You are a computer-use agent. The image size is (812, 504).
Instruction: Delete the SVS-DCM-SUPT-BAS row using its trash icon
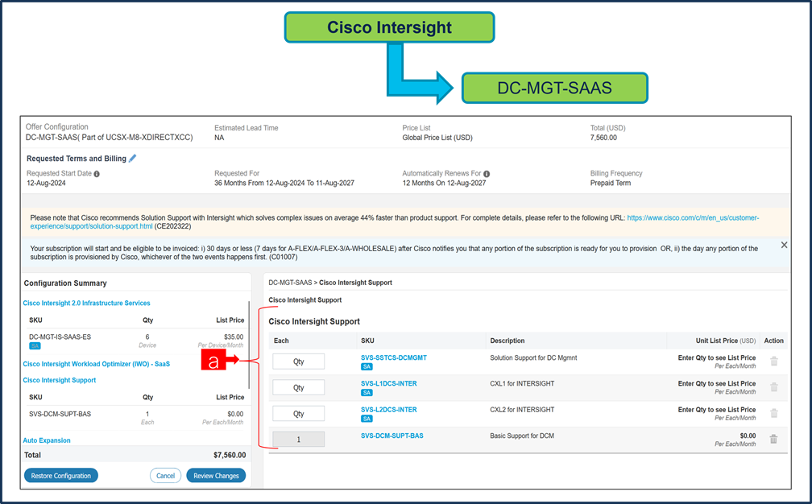tap(773, 439)
